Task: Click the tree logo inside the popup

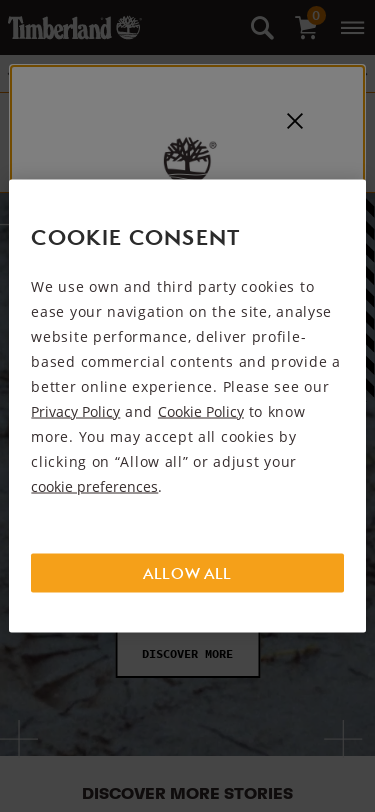Action: point(188,158)
